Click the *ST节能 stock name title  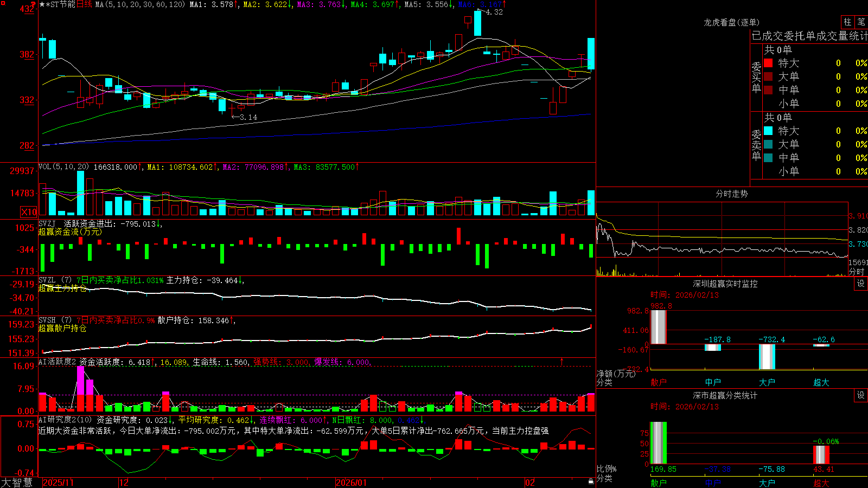pyautogui.click(x=61, y=4)
